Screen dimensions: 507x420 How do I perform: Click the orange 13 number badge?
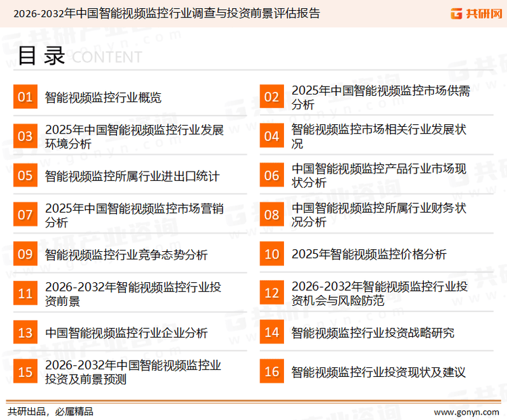pyautogui.click(x=25, y=332)
